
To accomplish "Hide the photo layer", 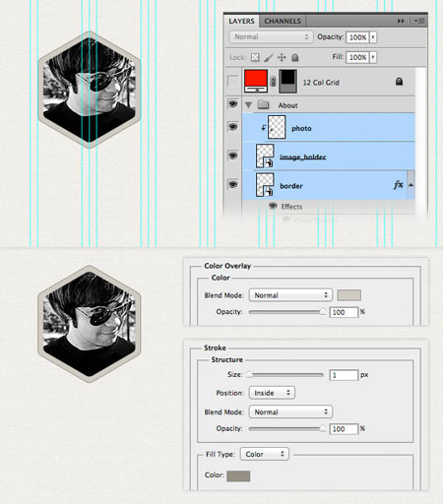I will (x=232, y=127).
